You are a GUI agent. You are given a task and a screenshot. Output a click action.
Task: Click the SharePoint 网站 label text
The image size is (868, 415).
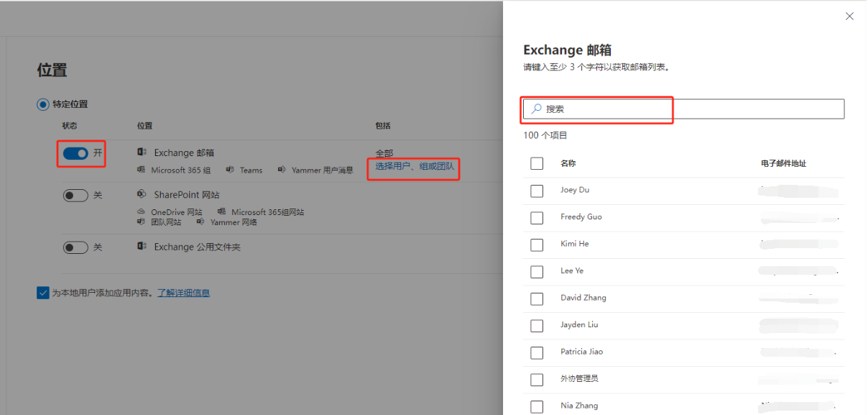tap(187, 195)
